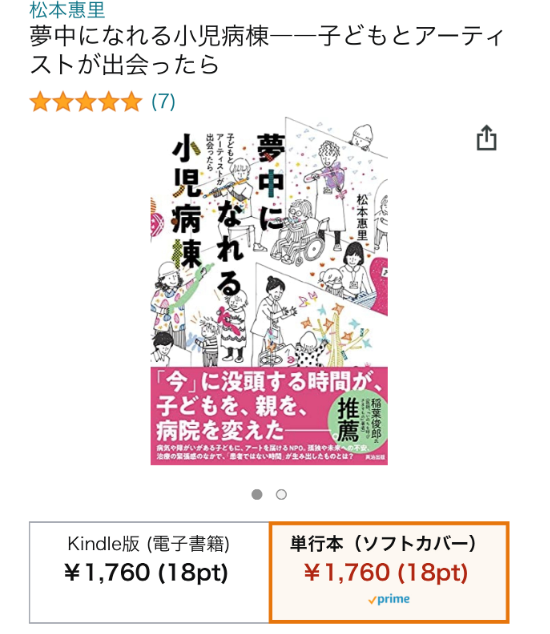Click the vertical author name on cover

(x=362, y=216)
